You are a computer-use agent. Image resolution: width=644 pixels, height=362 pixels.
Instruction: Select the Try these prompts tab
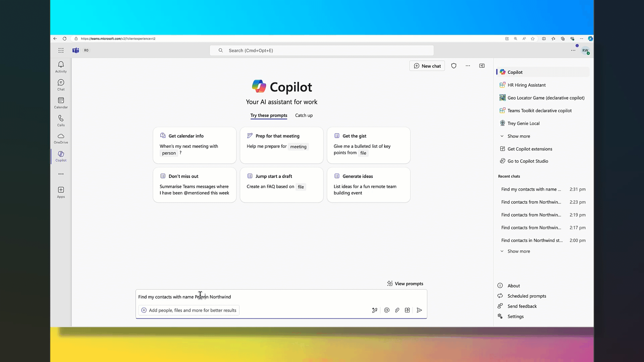pyautogui.click(x=269, y=115)
